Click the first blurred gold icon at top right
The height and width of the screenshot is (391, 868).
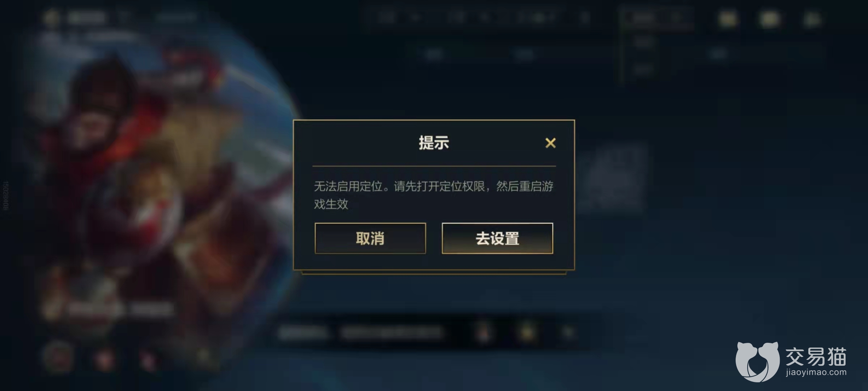click(728, 19)
